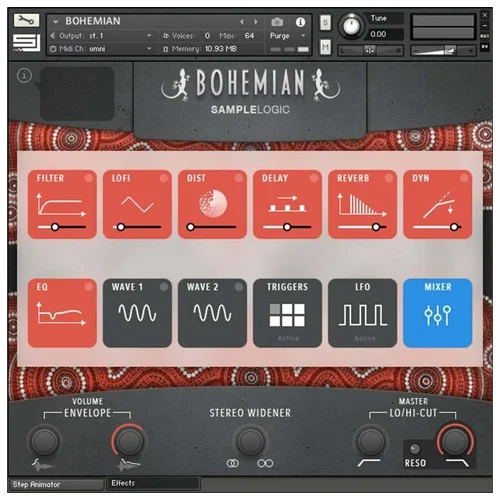The image size is (500, 500).
Task: Open the Dist effect sphere icon
Action: pos(213,203)
